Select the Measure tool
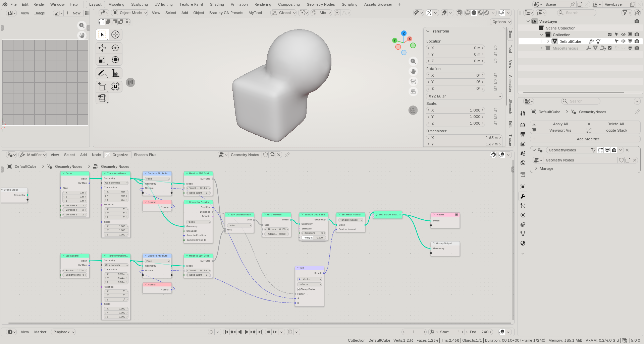The image size is (644, 344). click(x=115, y=73)
